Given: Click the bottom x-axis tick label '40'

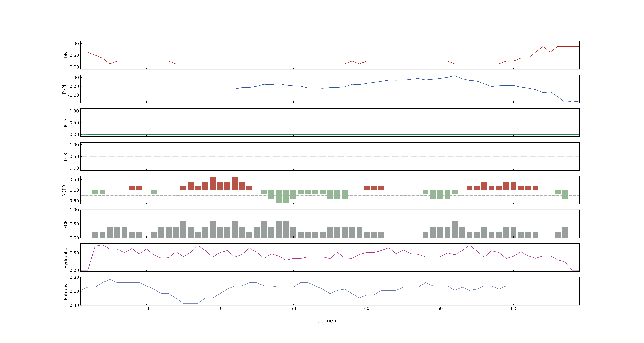Looking at the screenshot, I should click(367, 309).
